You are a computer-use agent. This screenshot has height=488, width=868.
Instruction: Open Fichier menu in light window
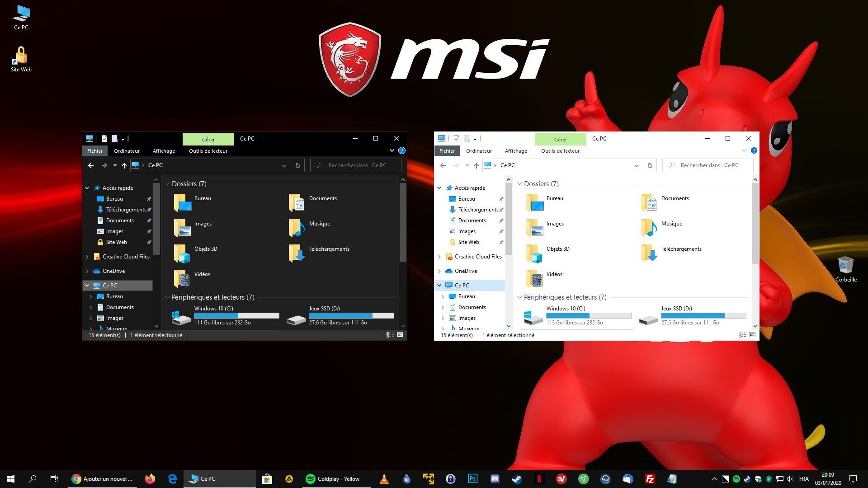(447, 151)
